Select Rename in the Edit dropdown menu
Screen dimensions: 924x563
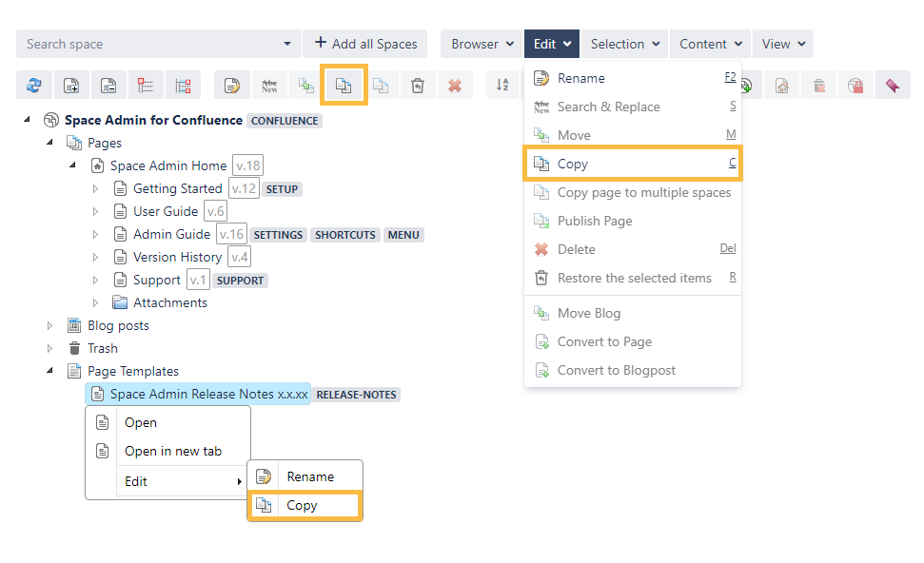(580, 78)
